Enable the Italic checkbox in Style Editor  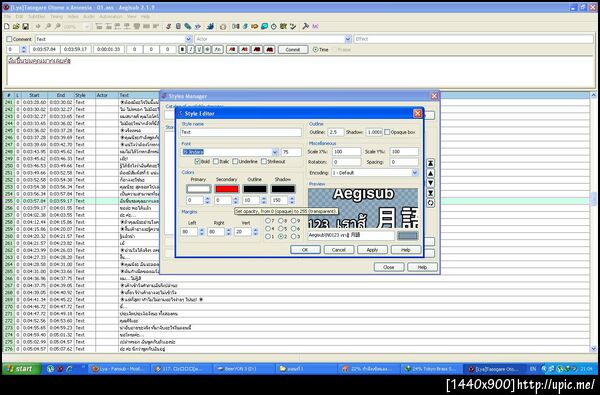click(216, 162)
